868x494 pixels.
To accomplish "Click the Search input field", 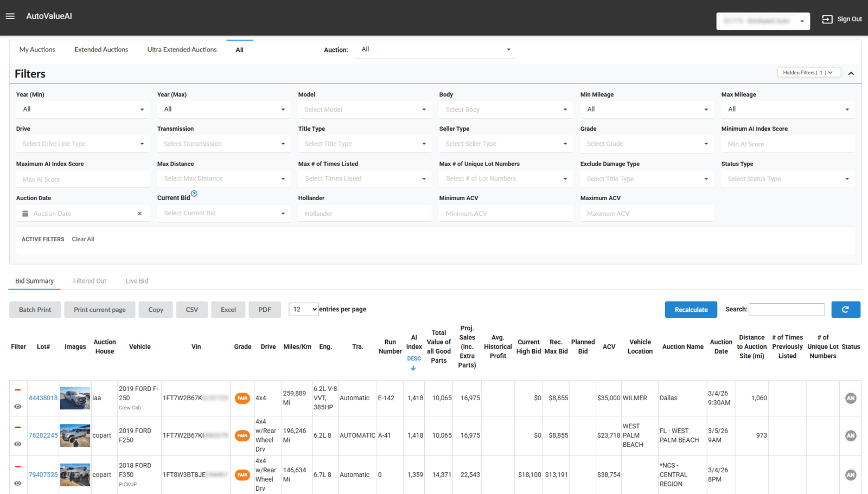I will (x=787, y=310).
